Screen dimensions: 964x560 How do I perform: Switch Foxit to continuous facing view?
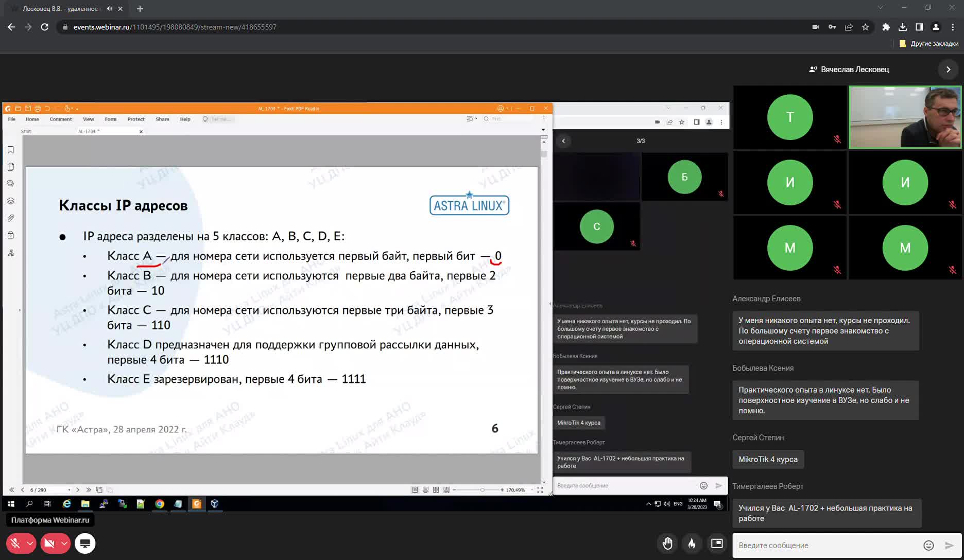[x=446, y=490]
